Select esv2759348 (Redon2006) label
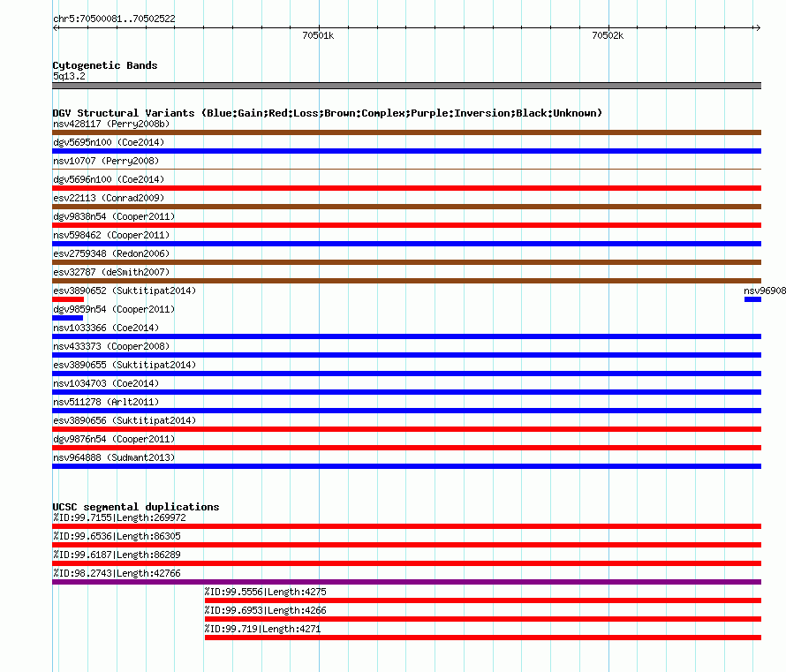Screen dimensions: 786x672 point(111,253)
